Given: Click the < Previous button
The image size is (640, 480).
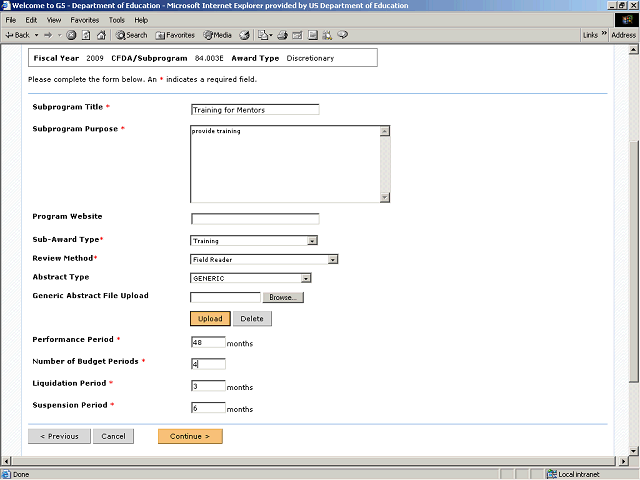Looking at the screenshot, I should (x=59, y=436).
